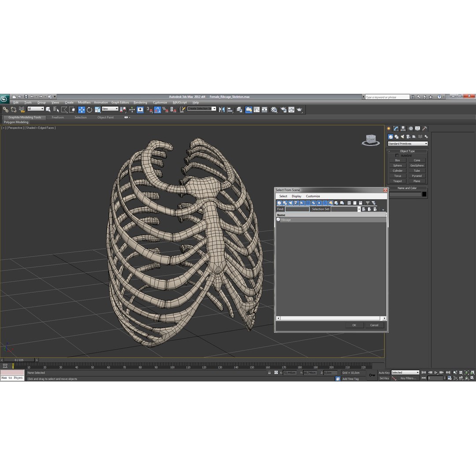Switch to the Freeform ribbon tab

coord(58,118)
